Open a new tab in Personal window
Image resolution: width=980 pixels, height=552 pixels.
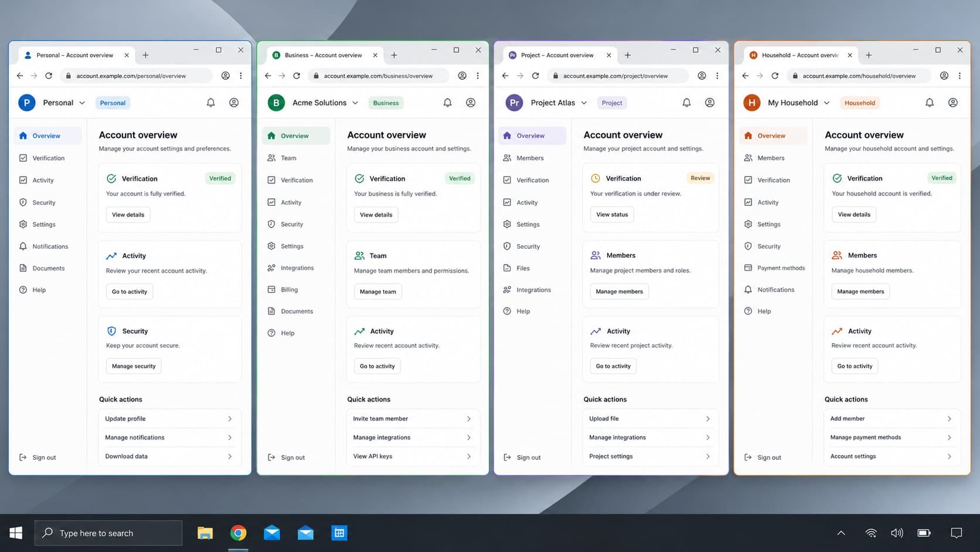(x=145, y=55)
